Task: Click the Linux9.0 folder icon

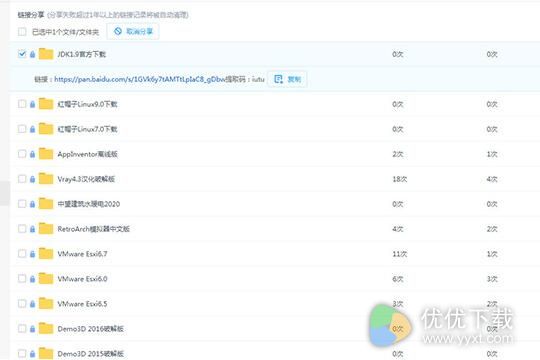Action: pyautogui.click(x=46, y=104)
